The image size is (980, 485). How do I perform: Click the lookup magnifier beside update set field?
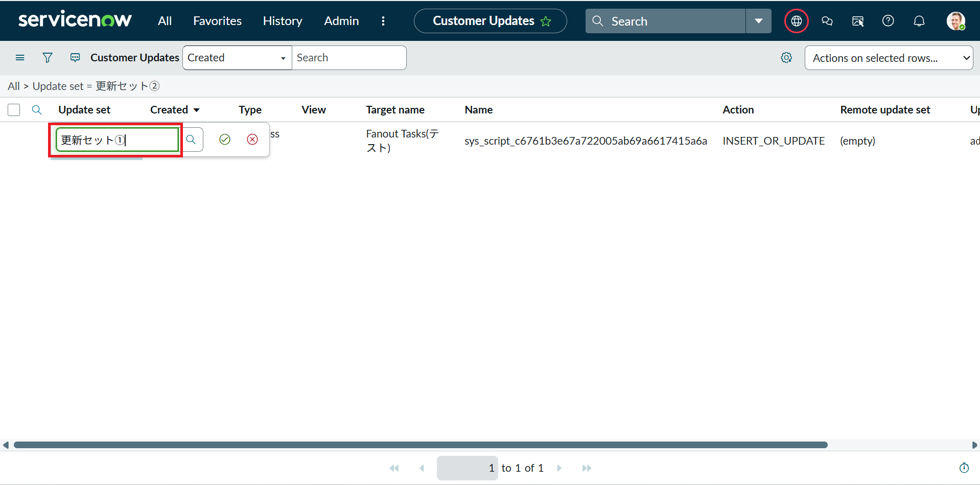point(191,140)
